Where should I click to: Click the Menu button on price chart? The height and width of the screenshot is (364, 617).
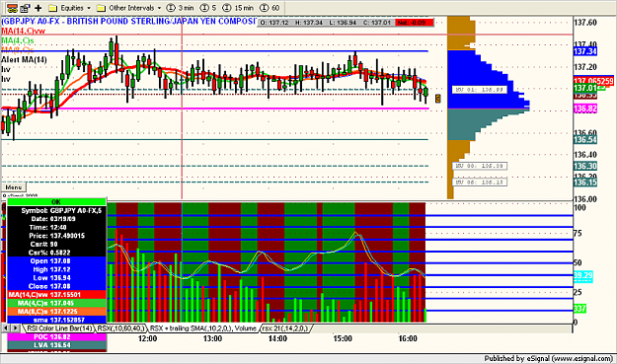14,187
